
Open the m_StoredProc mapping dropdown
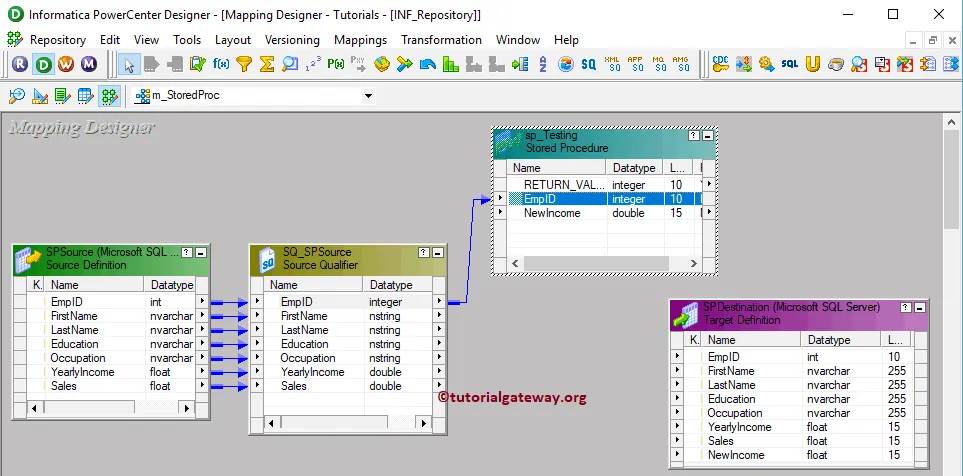[x=368, y=96]
